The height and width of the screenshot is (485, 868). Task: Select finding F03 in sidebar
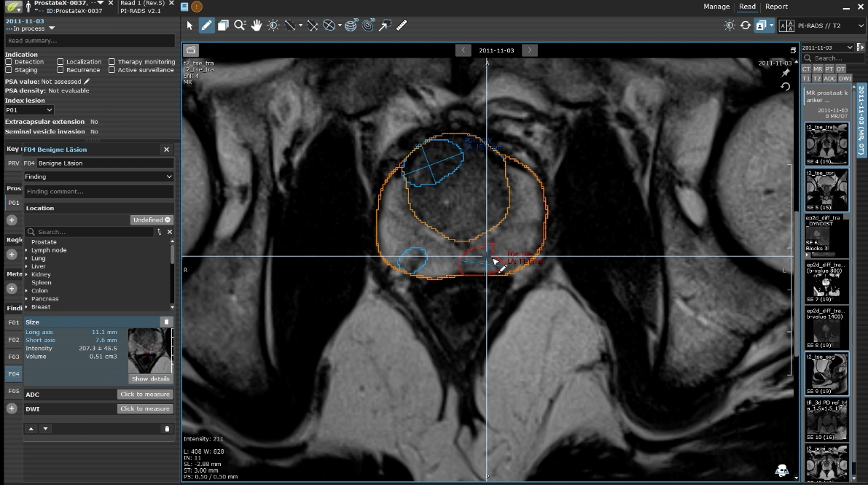14,357
